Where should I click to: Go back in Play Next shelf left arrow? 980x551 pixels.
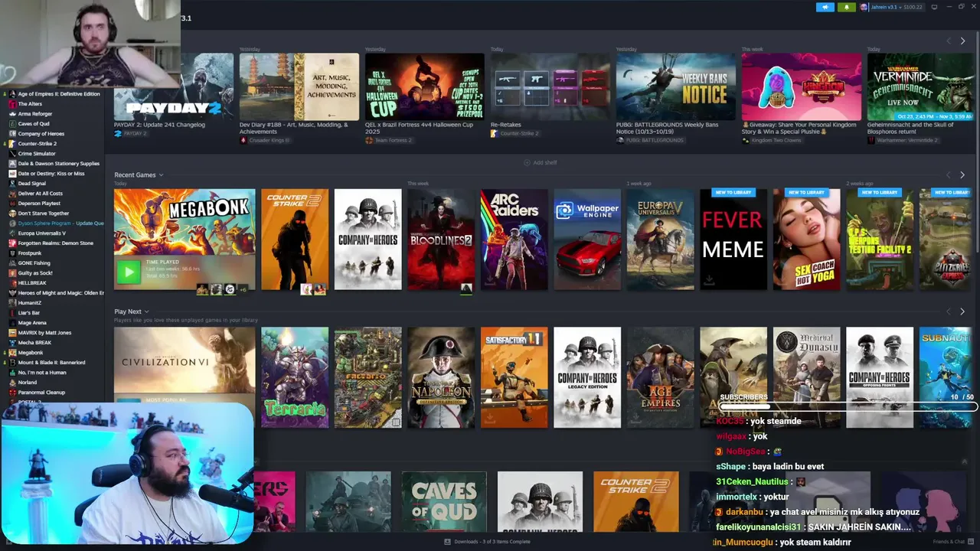pos(949,311)
